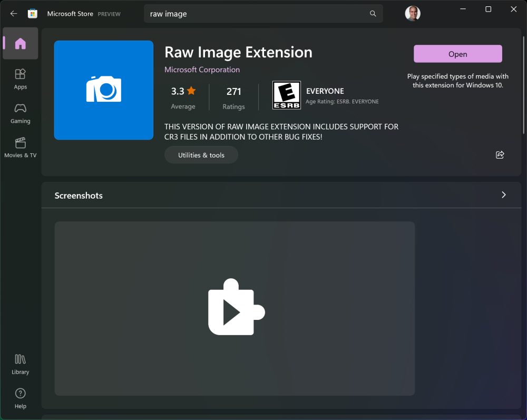Click the Raw Image Extension app icon

click(104, 90)
